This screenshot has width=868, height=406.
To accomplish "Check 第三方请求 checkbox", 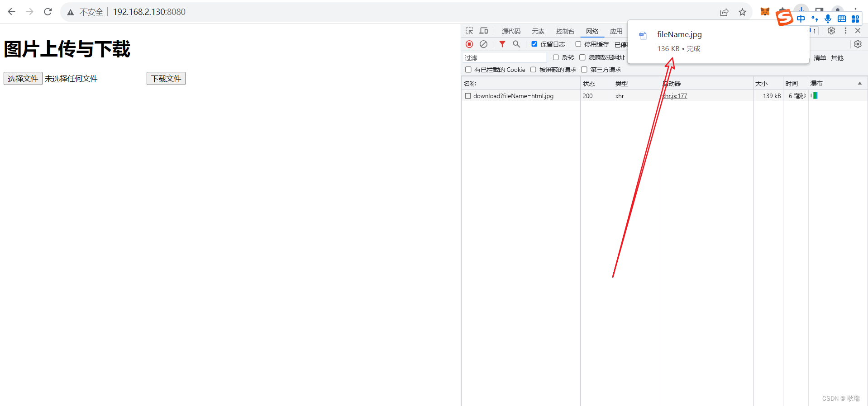I will [584, 70].
